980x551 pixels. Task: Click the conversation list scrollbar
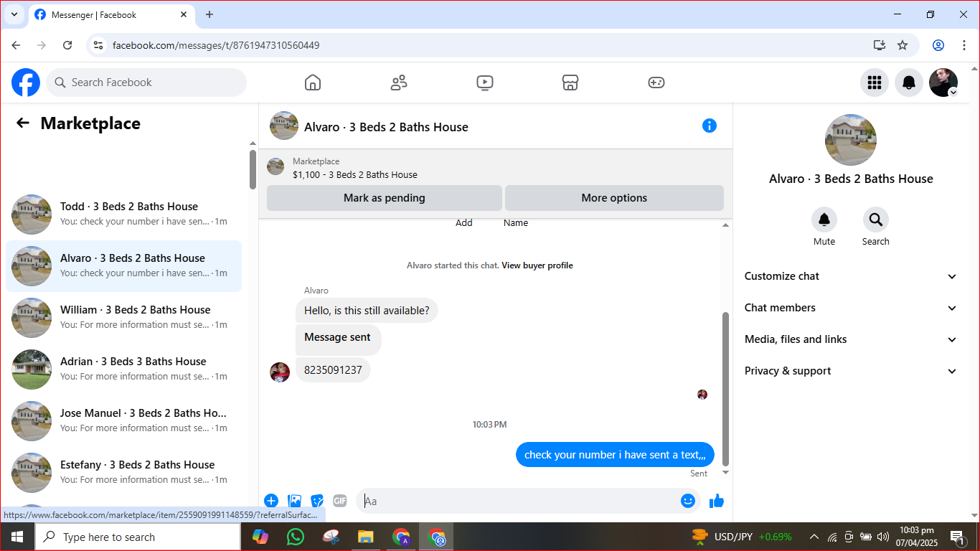pyautogui.click(x=253, y=169)
